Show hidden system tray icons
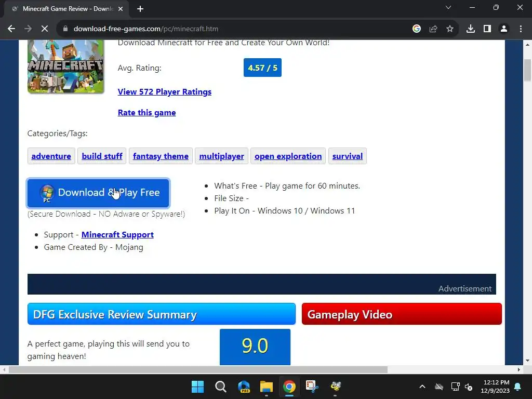Screen dimensions: 532x399 [x=422, y=387]
